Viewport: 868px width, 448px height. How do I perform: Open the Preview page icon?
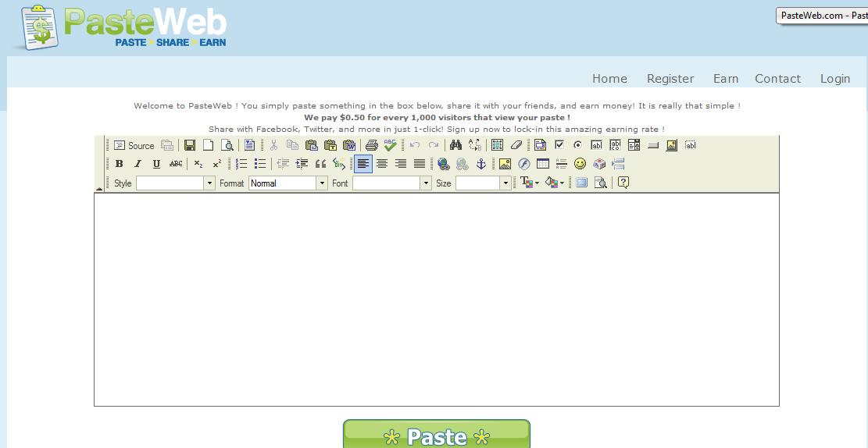tap(227, 145)
